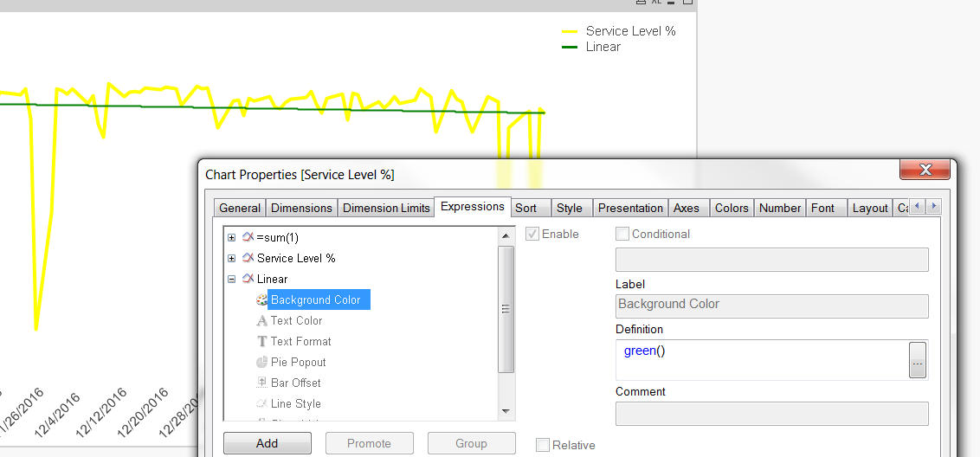Select the Line Style attribute
The height and width of the screenshot is (457, 980).
pyautogui.click(x=295, y=404)
